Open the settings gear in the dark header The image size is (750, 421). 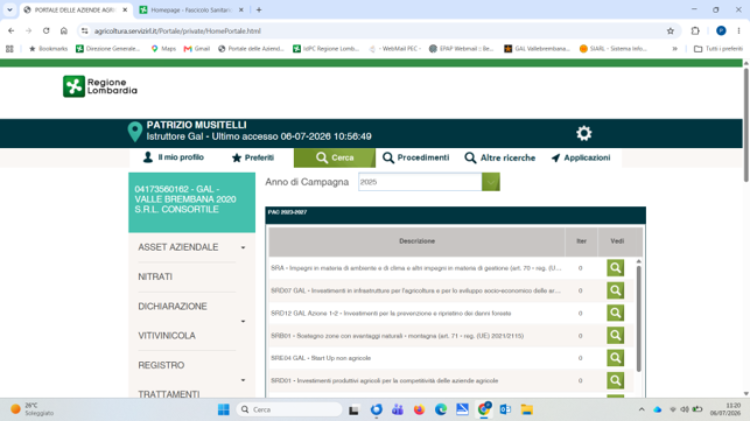tap(584, 133)
